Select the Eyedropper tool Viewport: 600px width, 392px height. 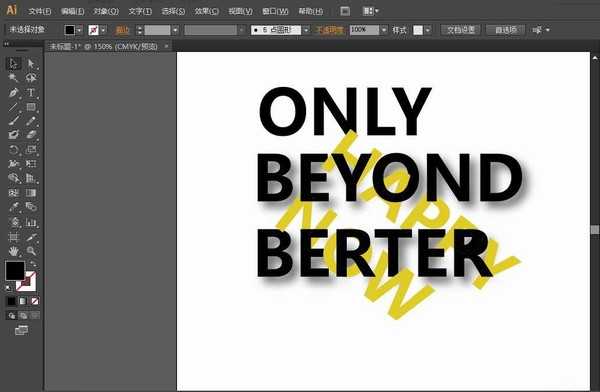coord(13,207)
